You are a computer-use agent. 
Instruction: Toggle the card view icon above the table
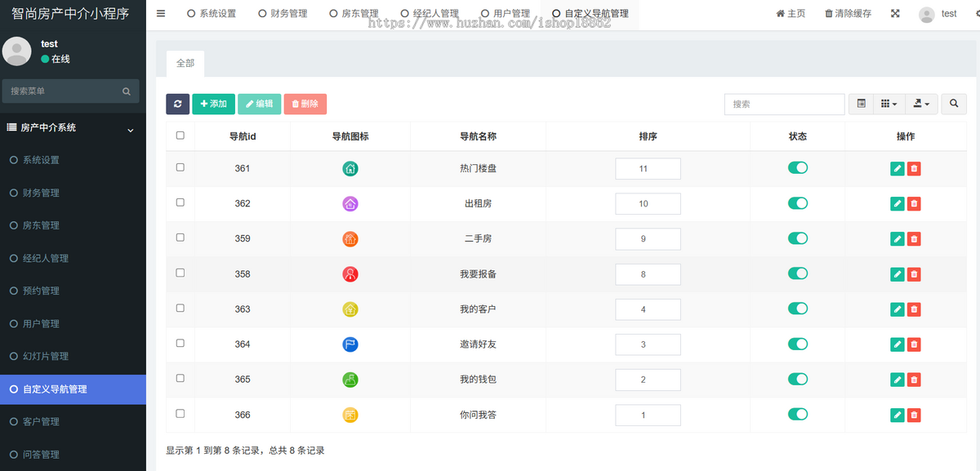[860, 104]
